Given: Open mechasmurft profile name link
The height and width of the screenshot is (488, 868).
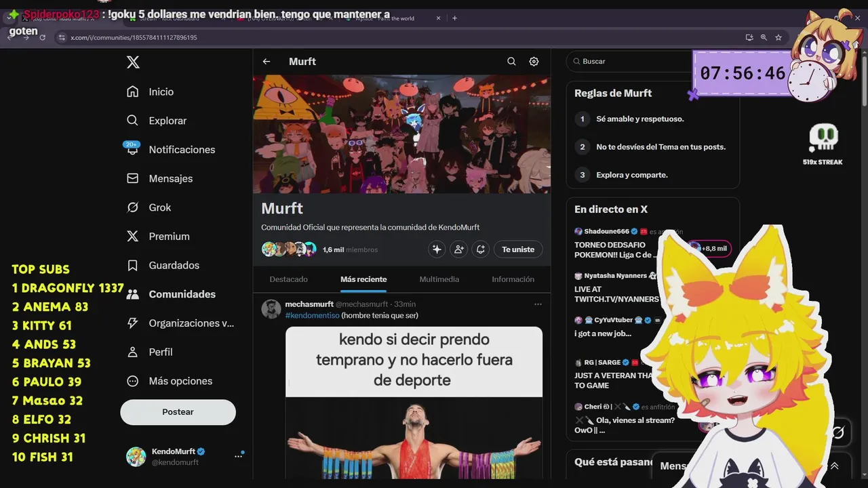Looking at the screenshot, I should [x=309, y=304].
